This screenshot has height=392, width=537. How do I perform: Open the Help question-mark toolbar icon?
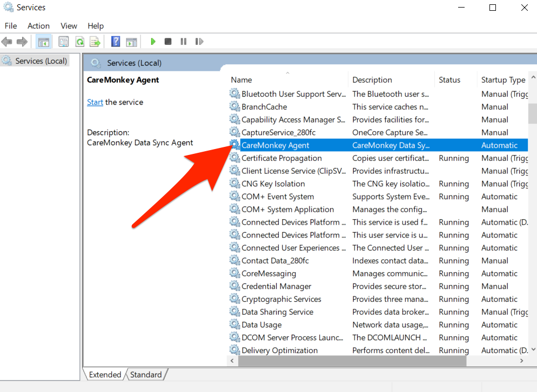click(116, 42)
